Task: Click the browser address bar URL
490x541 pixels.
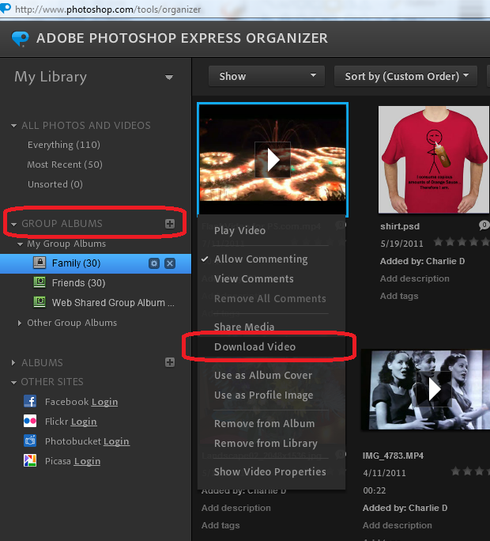Action: click(x=108, y=9)
